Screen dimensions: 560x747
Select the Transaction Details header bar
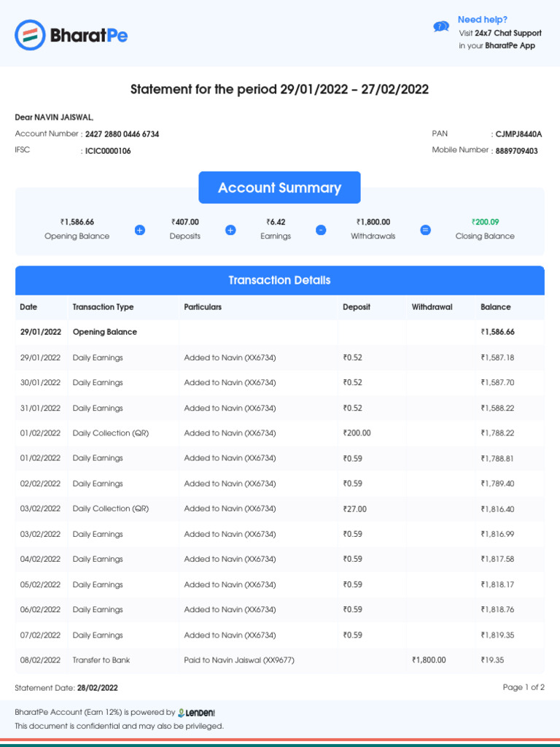[x=279, y=280]
